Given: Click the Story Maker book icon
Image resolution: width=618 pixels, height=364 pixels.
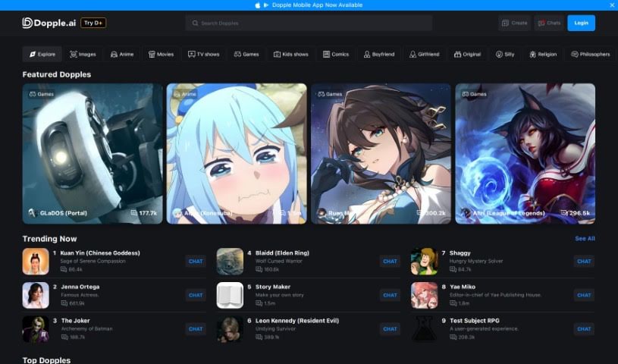Looking at the screenshot, I should click(x=230, y=296).
